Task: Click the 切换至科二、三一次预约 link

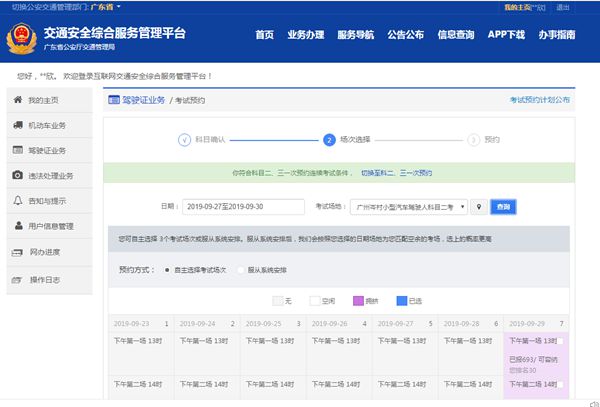Action: coord(396,173)
